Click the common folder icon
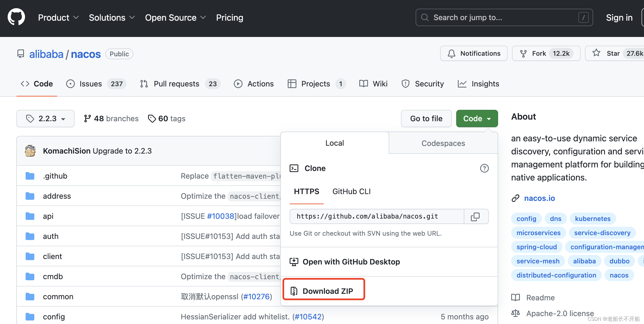Viewport: 644px width, 324px height. pos(30,297)
